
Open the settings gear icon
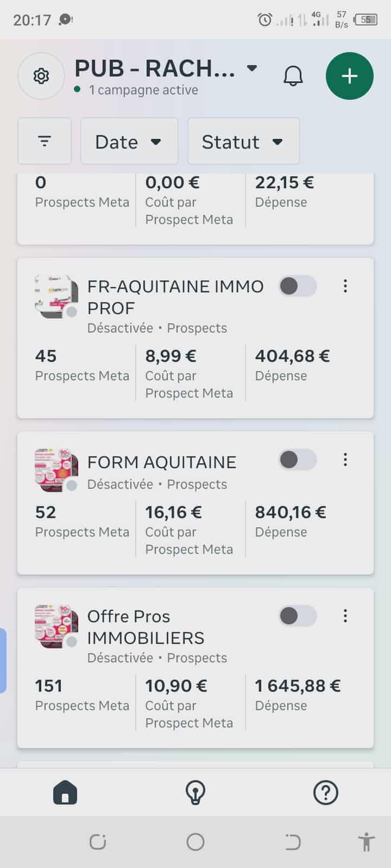[41, 76]
